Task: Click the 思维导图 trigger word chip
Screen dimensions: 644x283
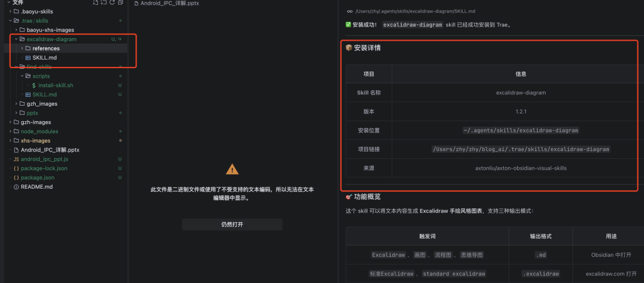Action: (472, 255)
